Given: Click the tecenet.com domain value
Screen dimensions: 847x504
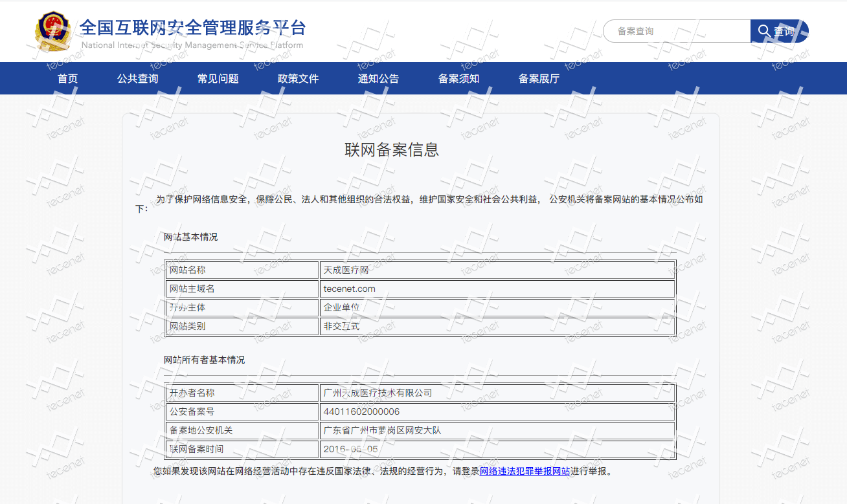Looking at the screenshot, I should [x=350, y=289].
